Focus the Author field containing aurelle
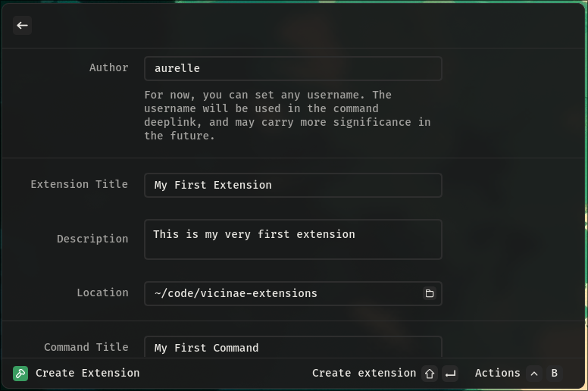The height and width of the screenshot is (391, 588). tap(293, 69)
